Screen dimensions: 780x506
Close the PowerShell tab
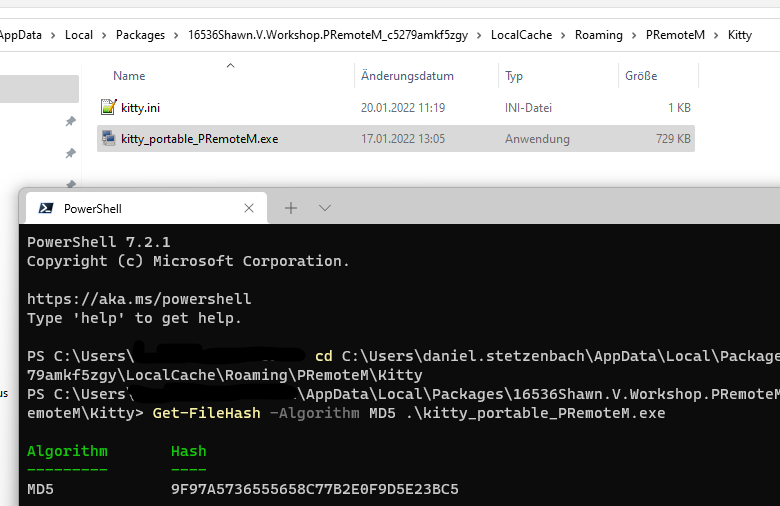click(249, 208)
